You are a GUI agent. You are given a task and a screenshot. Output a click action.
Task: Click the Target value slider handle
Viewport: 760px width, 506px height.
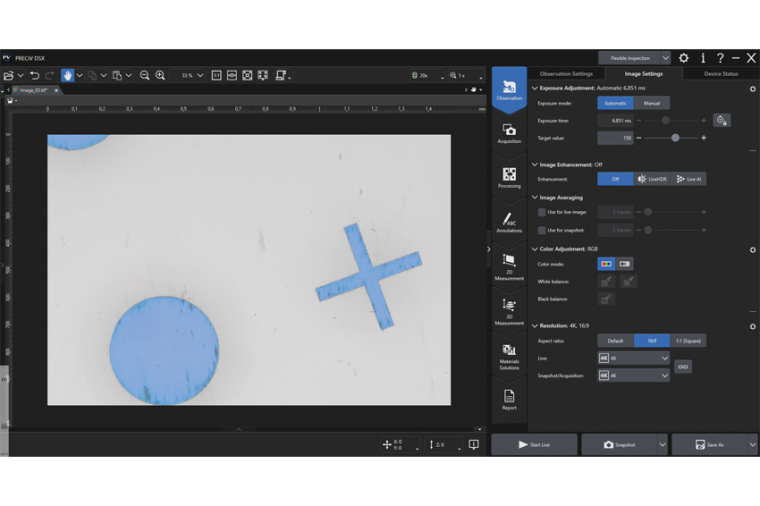coord(676,138)
